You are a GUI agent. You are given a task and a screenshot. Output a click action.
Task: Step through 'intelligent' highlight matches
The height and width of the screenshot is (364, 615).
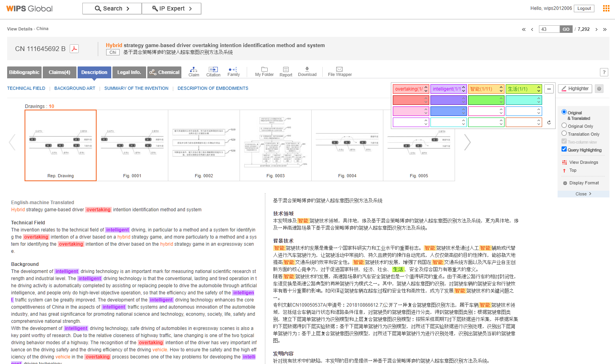click(x=464, y=89)
